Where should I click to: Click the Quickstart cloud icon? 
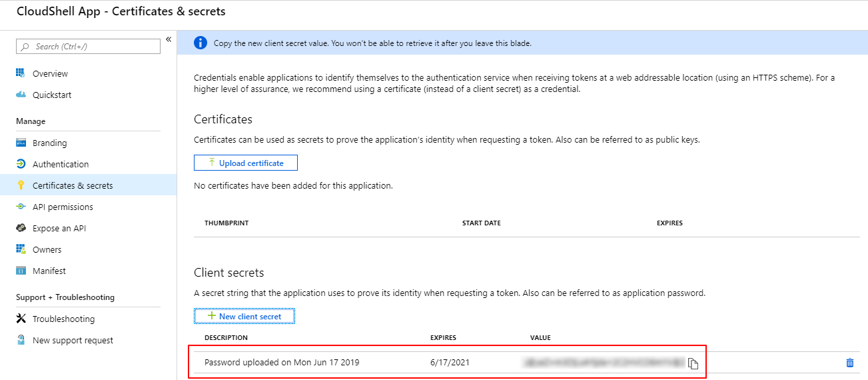(21, 95)
